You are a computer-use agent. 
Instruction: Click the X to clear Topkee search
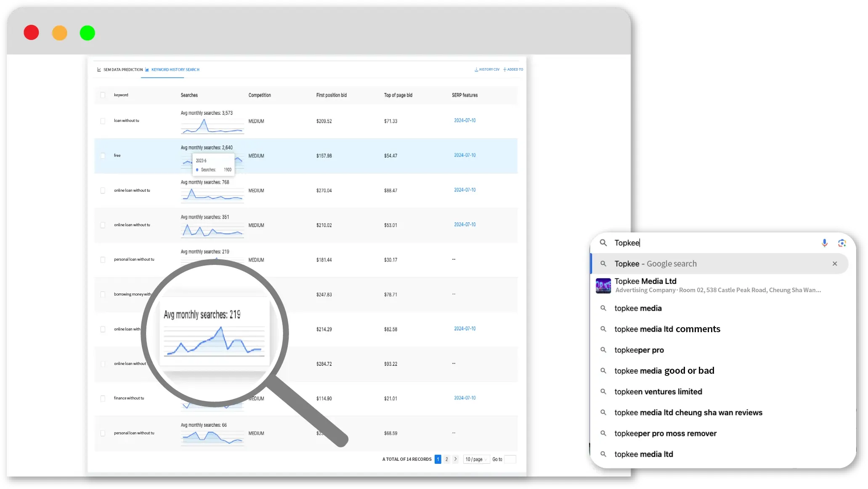tap(835, 263)
